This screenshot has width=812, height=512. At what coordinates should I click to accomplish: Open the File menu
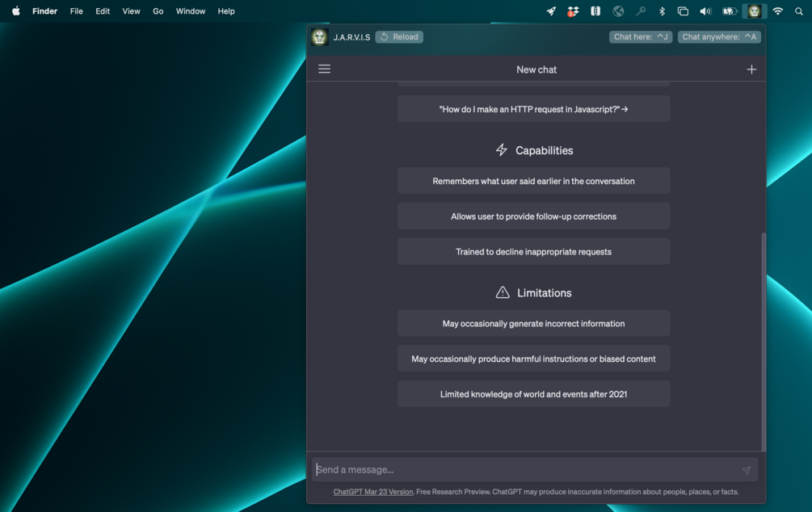(x=76, y=10)
